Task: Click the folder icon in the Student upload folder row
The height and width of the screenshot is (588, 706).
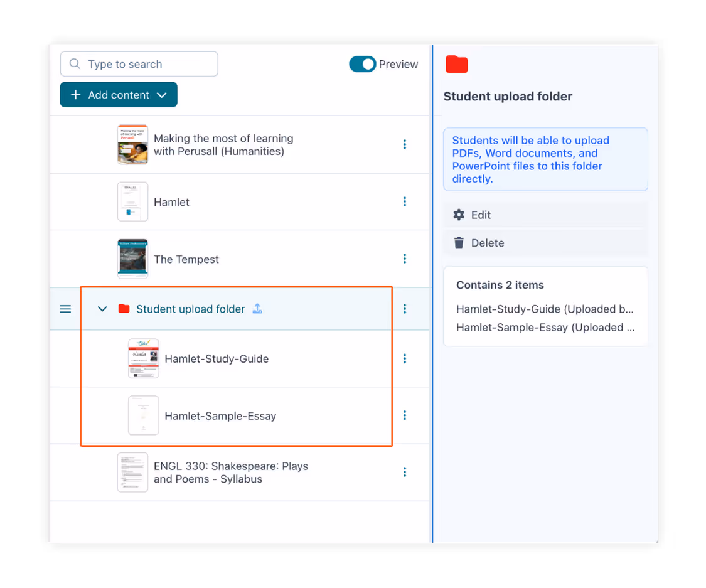Action: coord(124,309)
